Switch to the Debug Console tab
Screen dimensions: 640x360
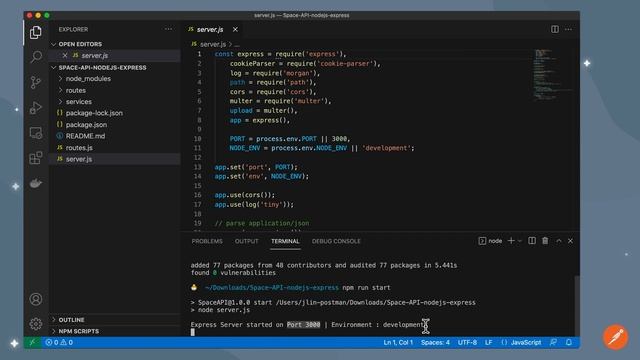336,241
